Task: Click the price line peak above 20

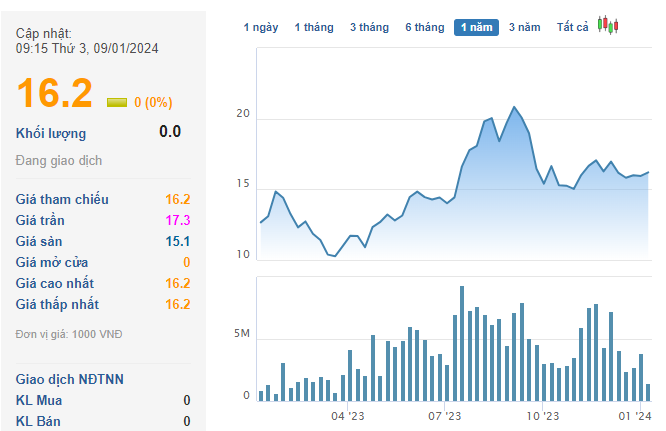Action: [x=514, y=107]
